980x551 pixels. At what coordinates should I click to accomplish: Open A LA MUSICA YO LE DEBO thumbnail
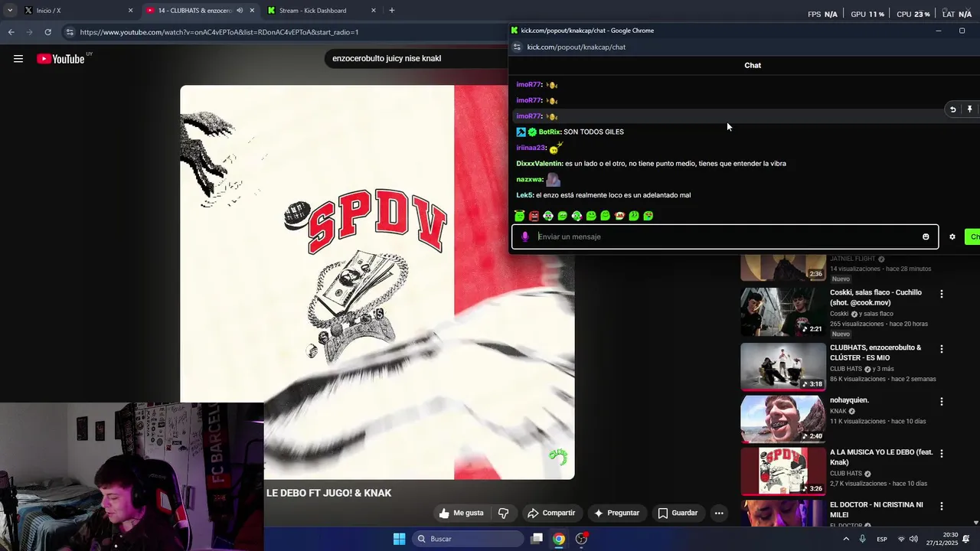[783, 471]
